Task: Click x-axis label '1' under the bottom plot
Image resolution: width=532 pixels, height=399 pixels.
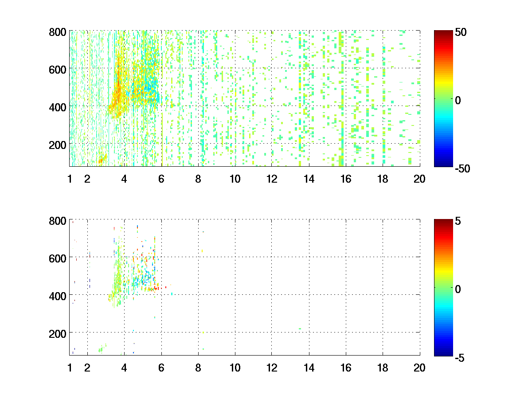Action: point(70,368)
